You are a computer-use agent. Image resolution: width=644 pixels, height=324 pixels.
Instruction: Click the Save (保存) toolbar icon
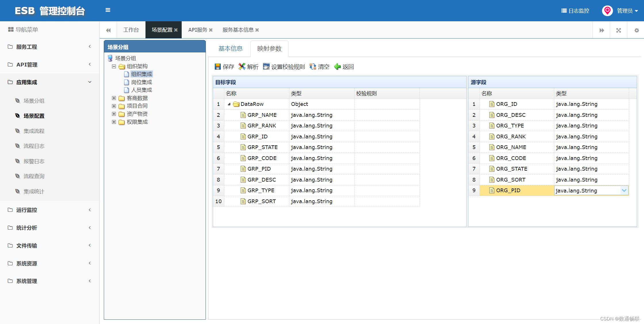click(x=218, y=67)
